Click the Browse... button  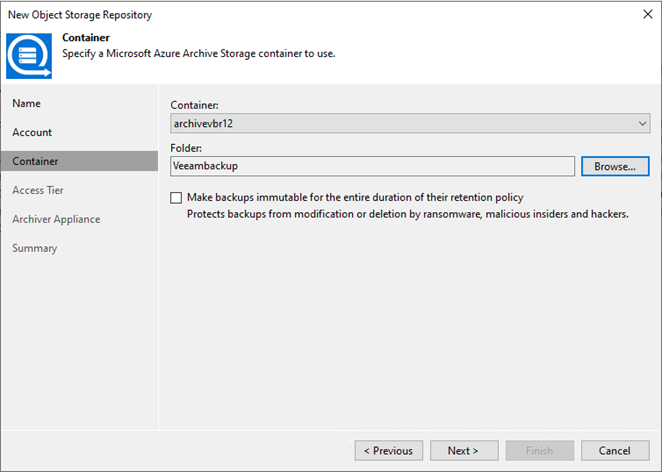[x=615, y=166]
